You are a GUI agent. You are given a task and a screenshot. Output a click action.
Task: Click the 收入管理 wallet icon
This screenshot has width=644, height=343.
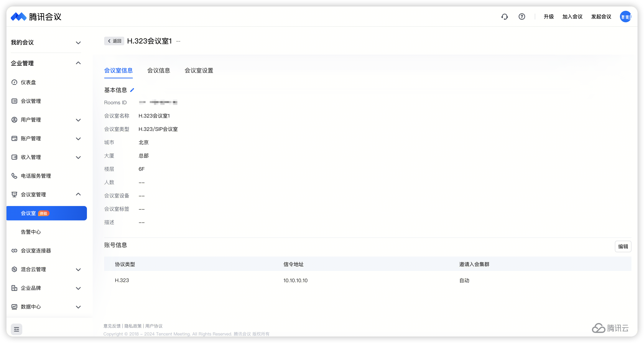15,157
